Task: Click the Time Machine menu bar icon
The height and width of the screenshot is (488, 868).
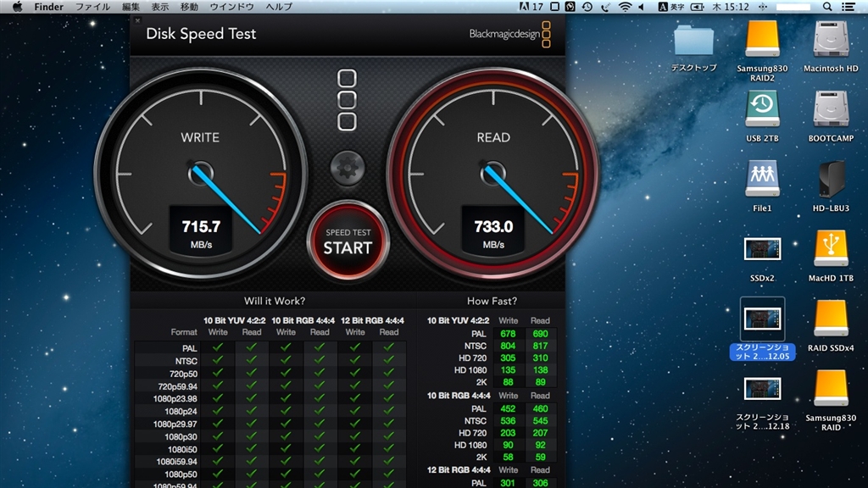Action: tap(587, 7)
